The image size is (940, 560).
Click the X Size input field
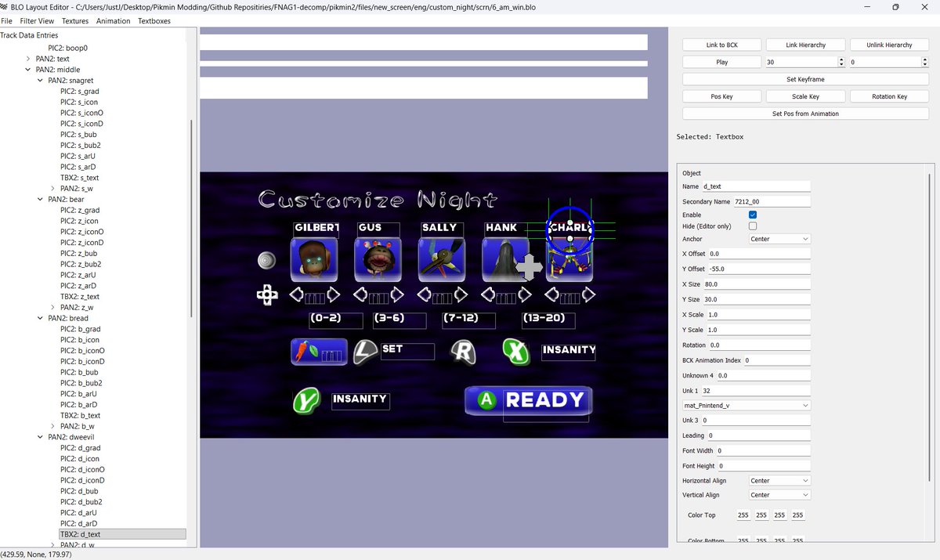click(757, 284)
